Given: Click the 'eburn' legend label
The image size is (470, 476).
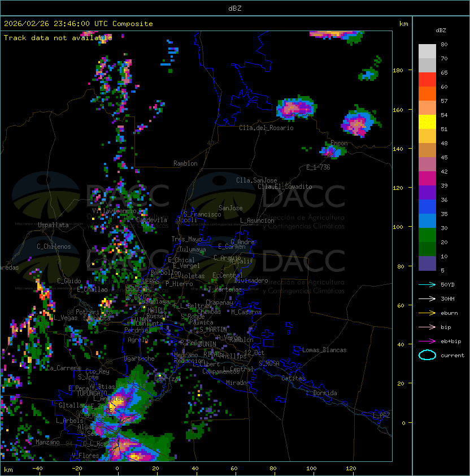Looking at the screenshot, I should click(449, 313).
